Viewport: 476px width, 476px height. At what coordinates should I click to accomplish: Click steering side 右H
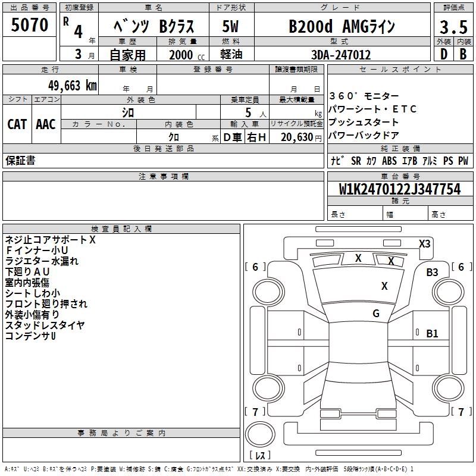pyautogui.click(x=256, y=137)
